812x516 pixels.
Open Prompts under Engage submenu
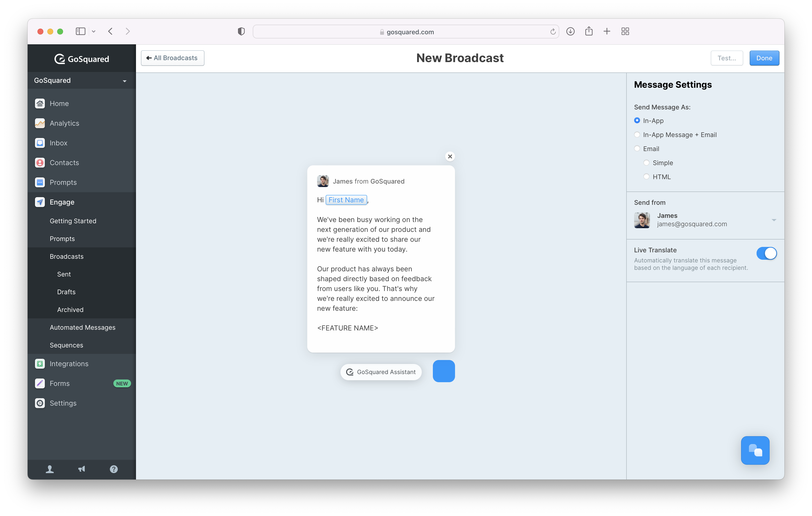(x=62, y=239)
